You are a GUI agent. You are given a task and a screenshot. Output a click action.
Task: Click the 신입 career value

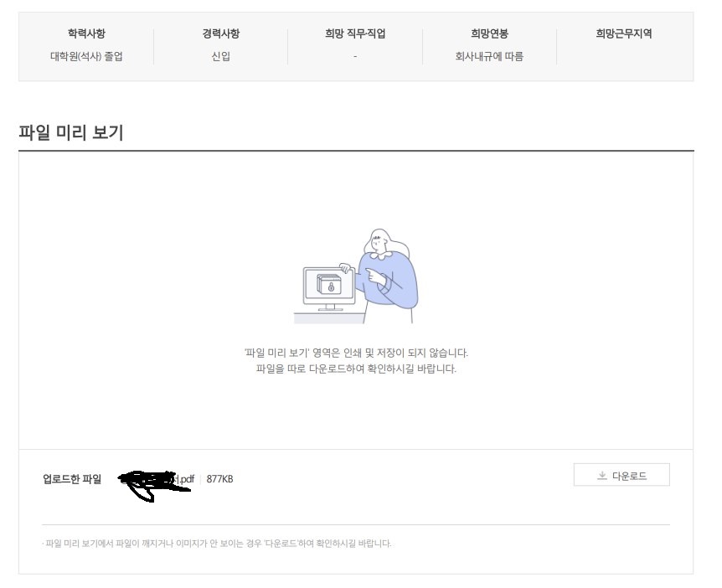click(220, 56)
